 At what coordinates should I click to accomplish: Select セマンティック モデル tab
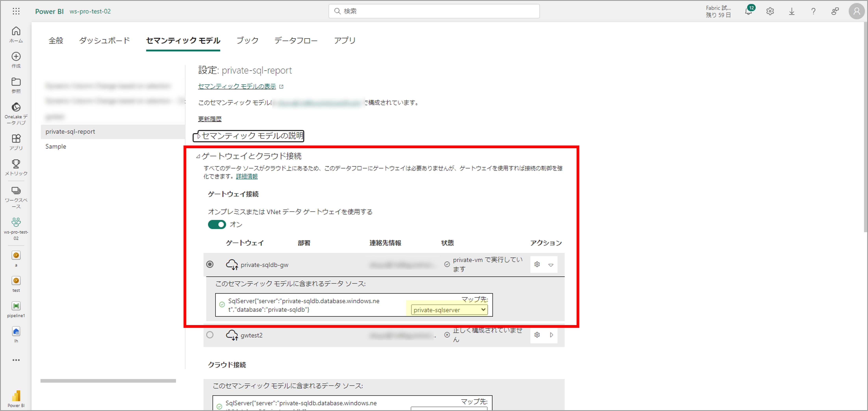click(x=183, y=40)
